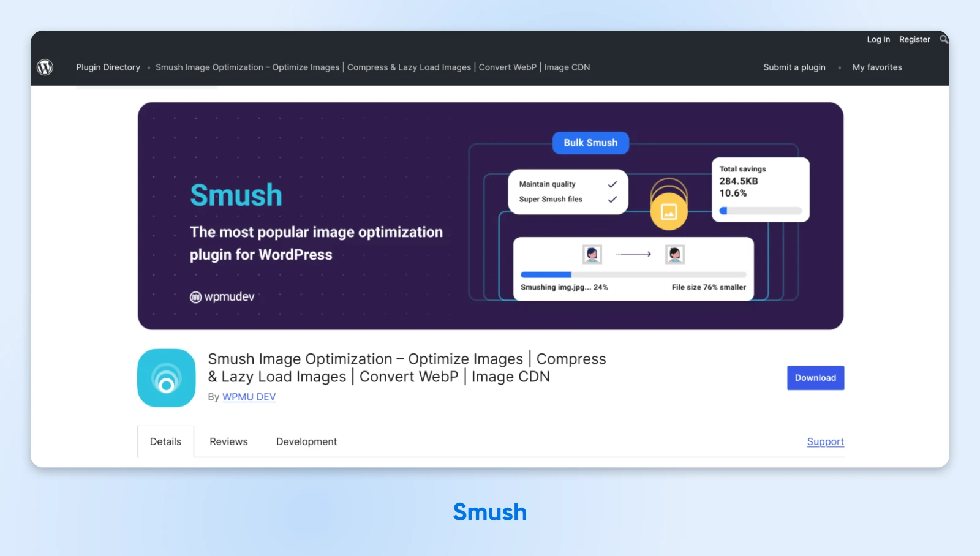Click the Log In link
The image size is (980, 556).
(878, 39)
